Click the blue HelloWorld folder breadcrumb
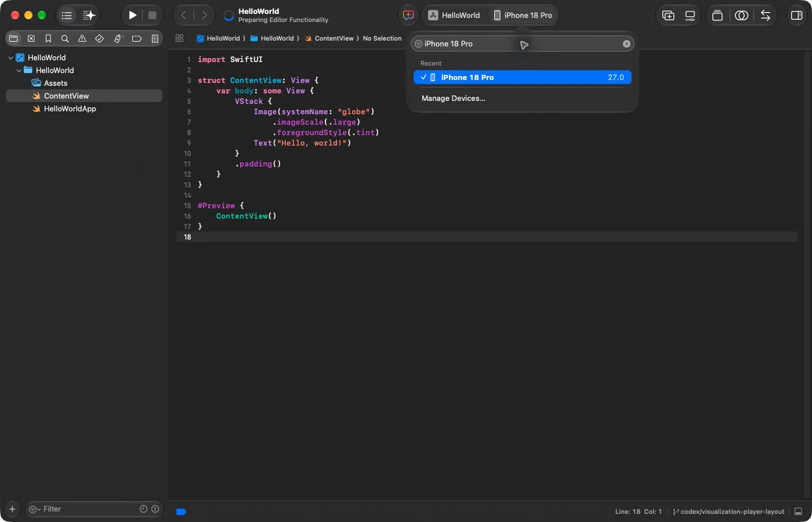812x522 pixels. pos(272,38)
